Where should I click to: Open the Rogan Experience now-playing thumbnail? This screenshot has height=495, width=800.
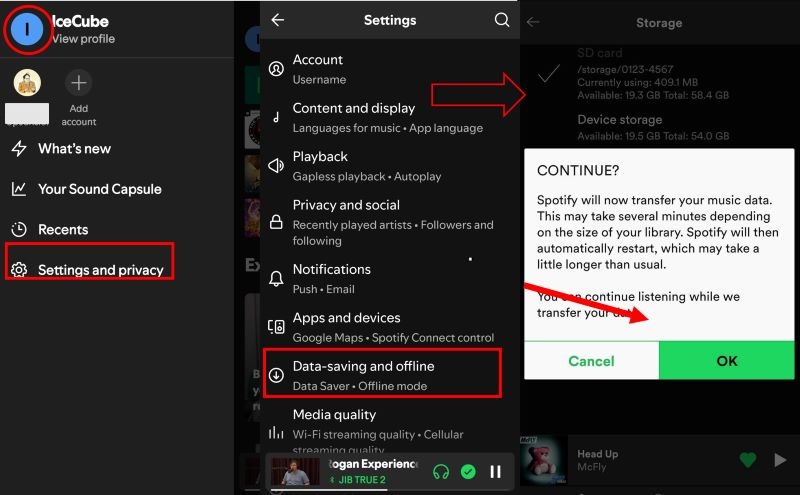pyautogui.click(x=295, y=472)
